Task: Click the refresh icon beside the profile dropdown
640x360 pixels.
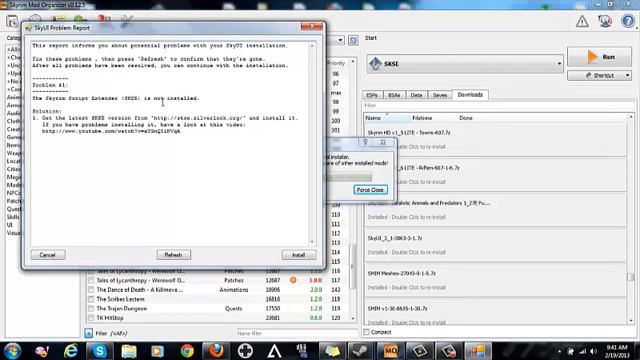Action: pos(353,40)
